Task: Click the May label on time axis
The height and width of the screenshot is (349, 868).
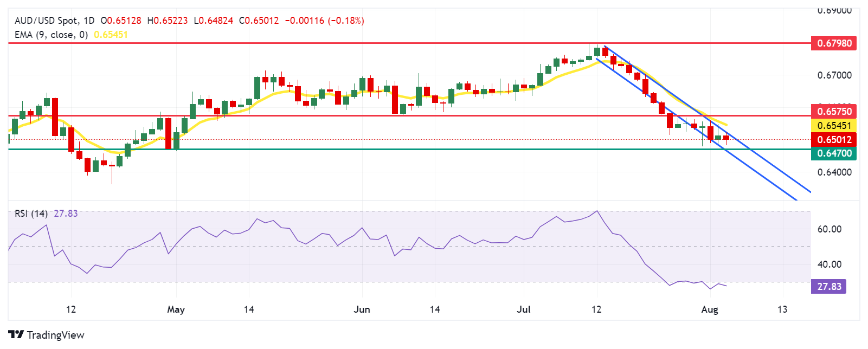Action: coord(176,309)
